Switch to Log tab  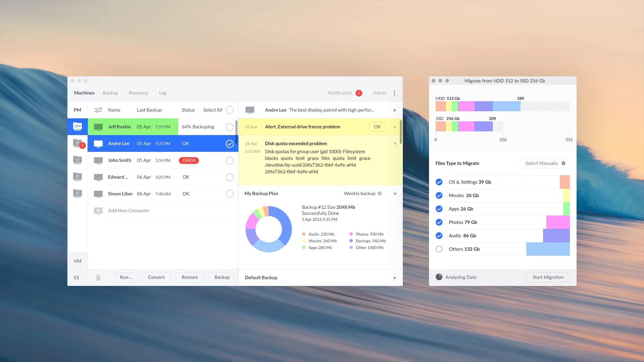click(x=163, y=93)
